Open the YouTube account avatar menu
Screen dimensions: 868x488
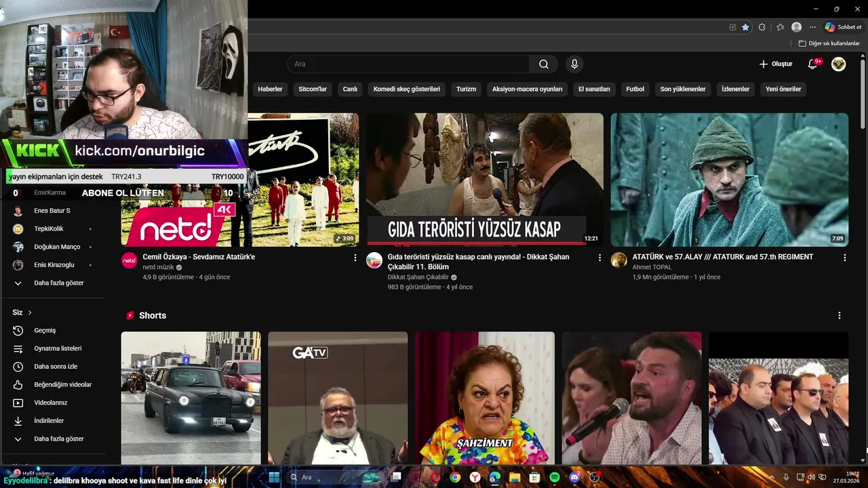click(x=839, y=64)
